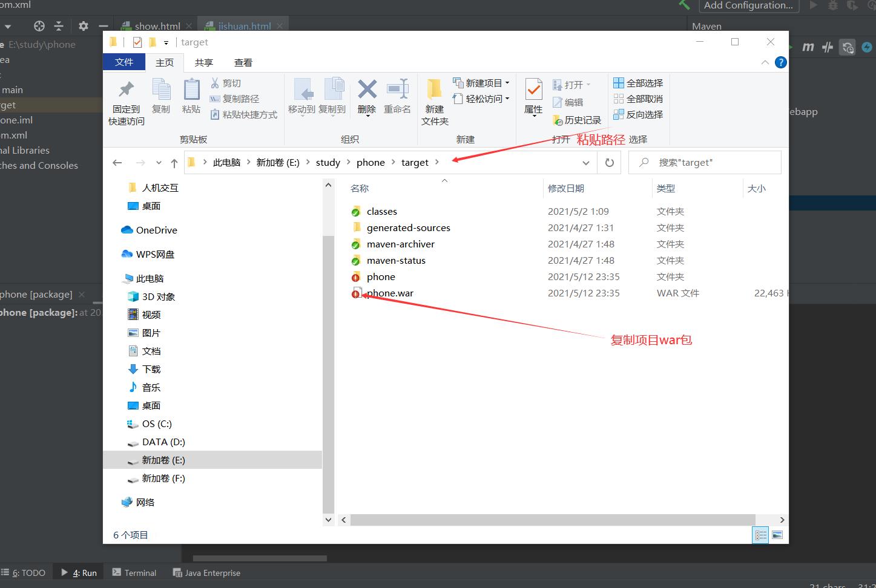Click the Refresh button beside address bar
876x588 pixels.
pos(610,163)
